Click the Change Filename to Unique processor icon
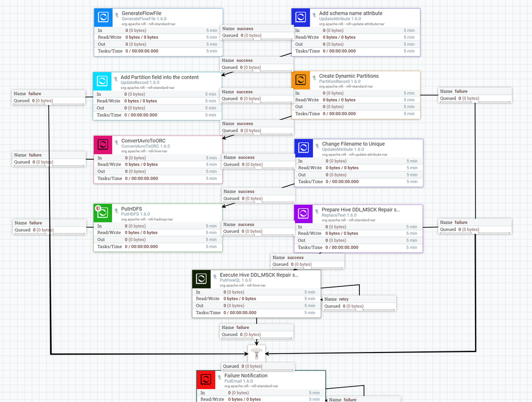The height and width of the screenshot is (402, 532). [304, 148]
